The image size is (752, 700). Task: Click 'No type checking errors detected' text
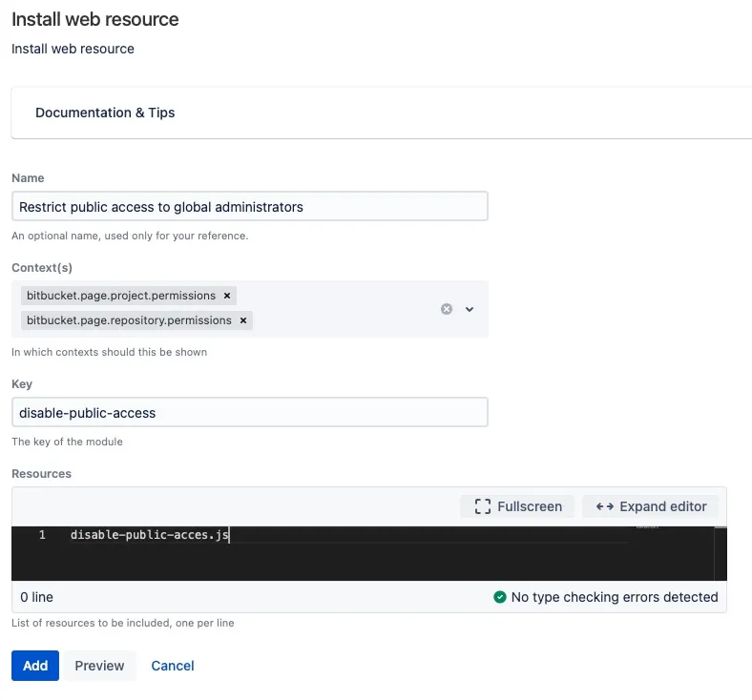615,597
